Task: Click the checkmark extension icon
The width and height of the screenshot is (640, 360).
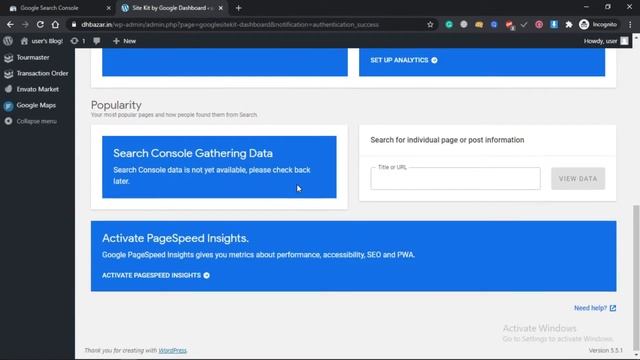Action: point(524,24)
